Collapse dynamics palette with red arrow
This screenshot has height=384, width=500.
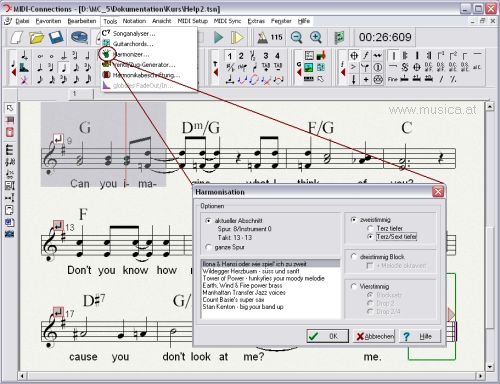[x=343, y=72]
